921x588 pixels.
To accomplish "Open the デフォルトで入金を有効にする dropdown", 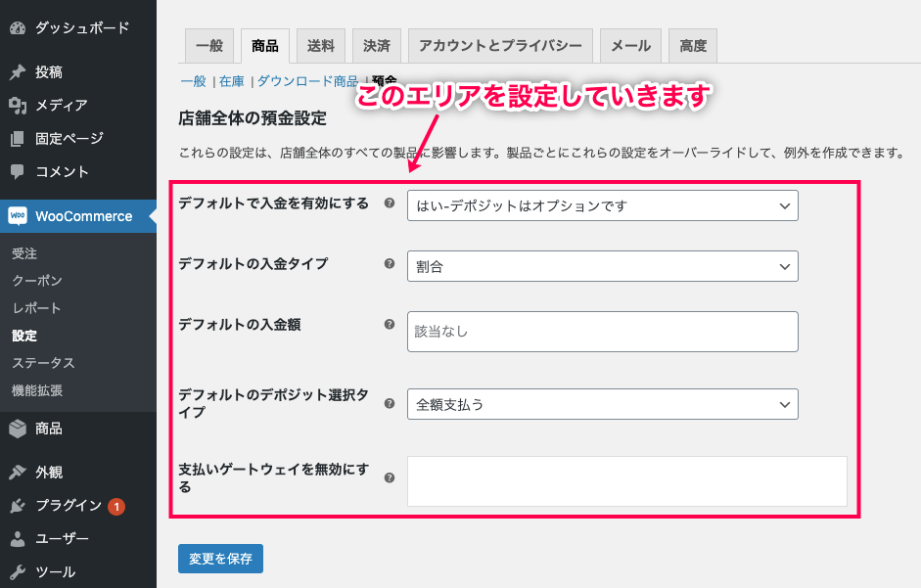I will coord(602,205).
